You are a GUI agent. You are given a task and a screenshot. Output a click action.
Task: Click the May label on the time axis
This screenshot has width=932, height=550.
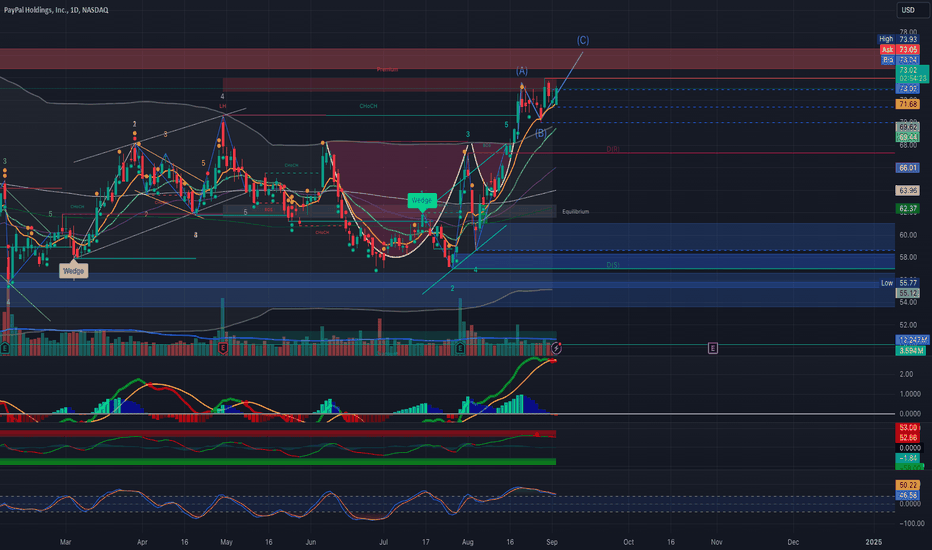click(226, 542)
